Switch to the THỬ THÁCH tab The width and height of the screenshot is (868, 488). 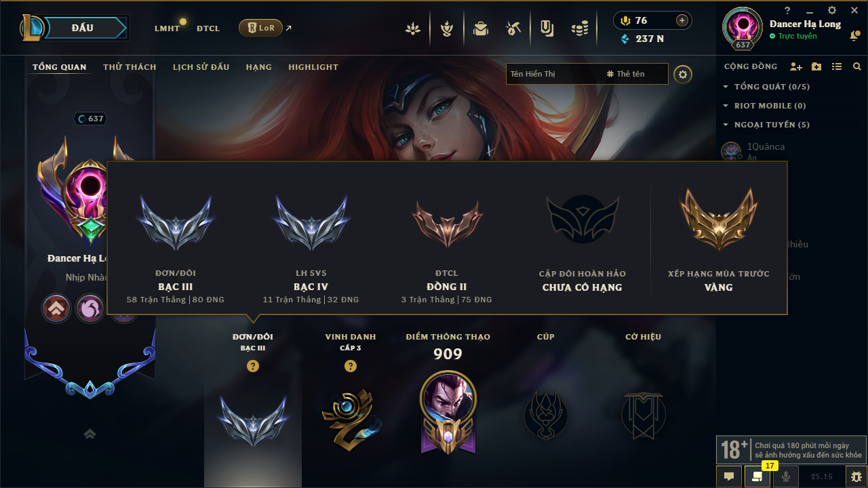[x=130, y=67]
